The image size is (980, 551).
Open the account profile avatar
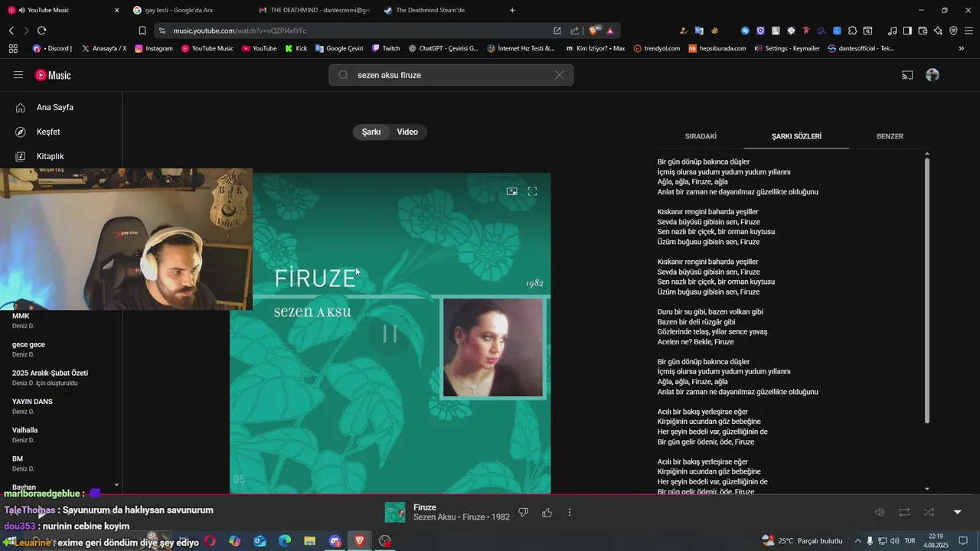click(x=933, y=75)
